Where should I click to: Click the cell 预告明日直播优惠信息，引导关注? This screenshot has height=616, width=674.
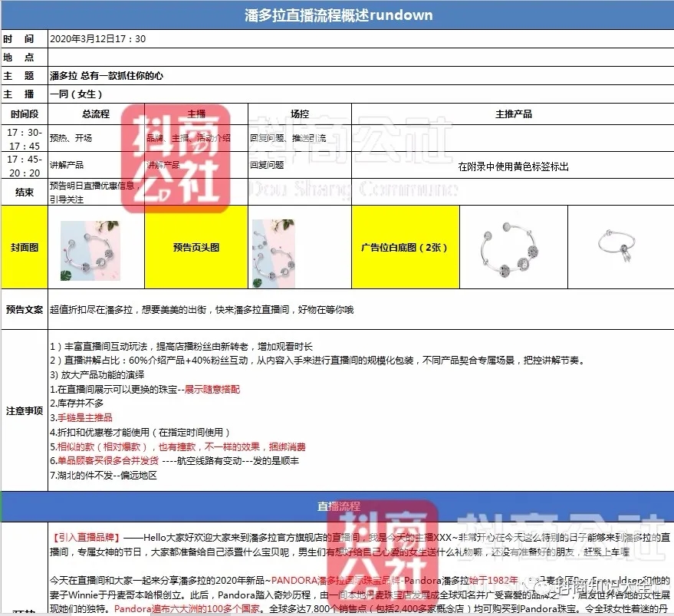coord(96,193)
